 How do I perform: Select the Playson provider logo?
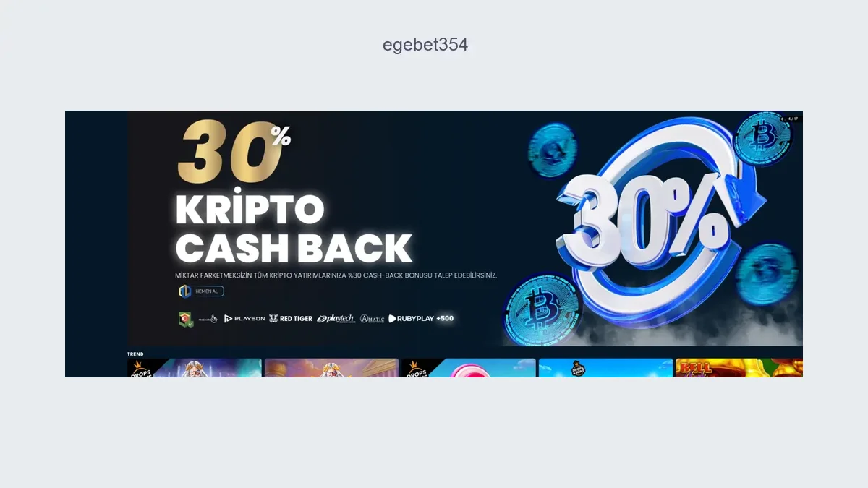[244, 319]
